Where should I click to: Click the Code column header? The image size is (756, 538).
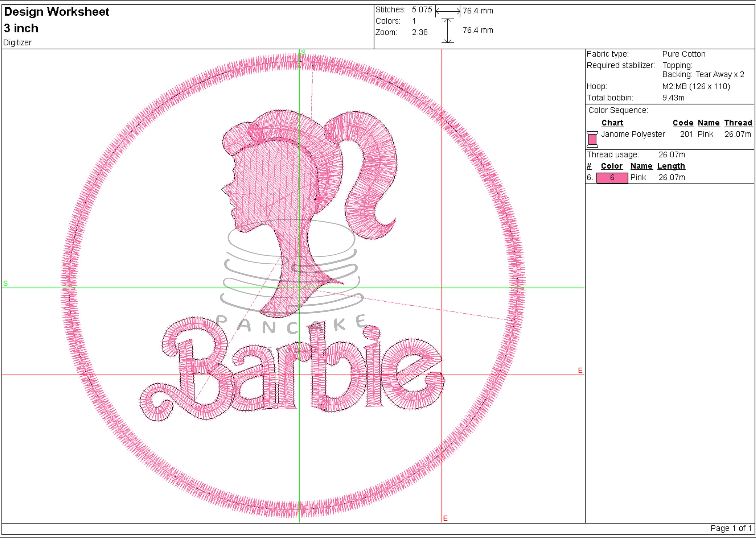pos(683,123)
